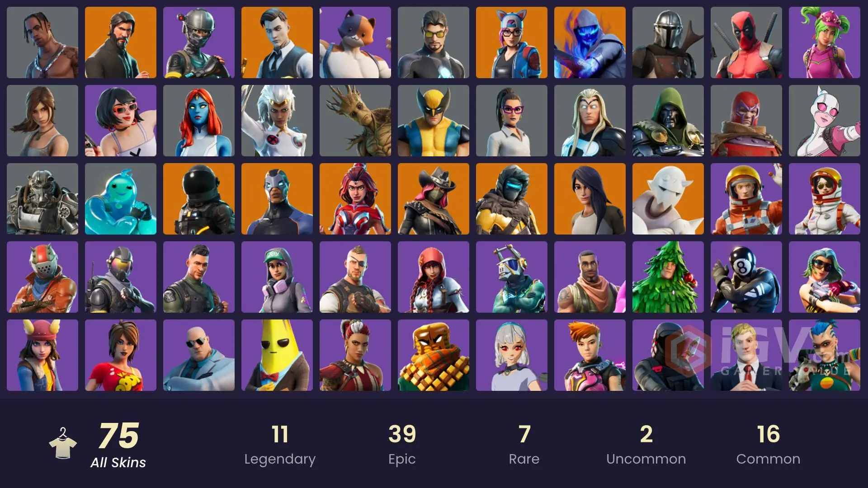Select the turquoise blob Rippley skin

point(121,199)
